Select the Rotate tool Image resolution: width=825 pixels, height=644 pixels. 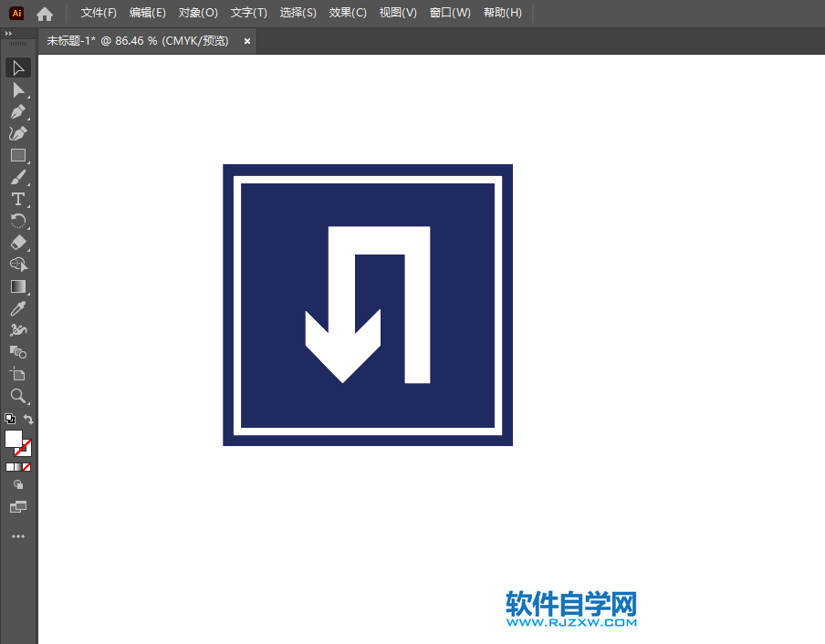point(18,221)
